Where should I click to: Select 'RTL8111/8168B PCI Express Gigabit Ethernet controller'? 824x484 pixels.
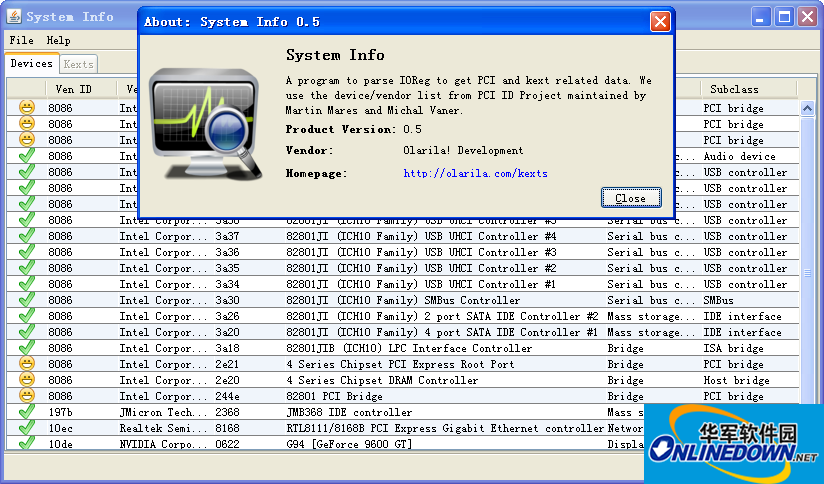click(x=445, y=428)
